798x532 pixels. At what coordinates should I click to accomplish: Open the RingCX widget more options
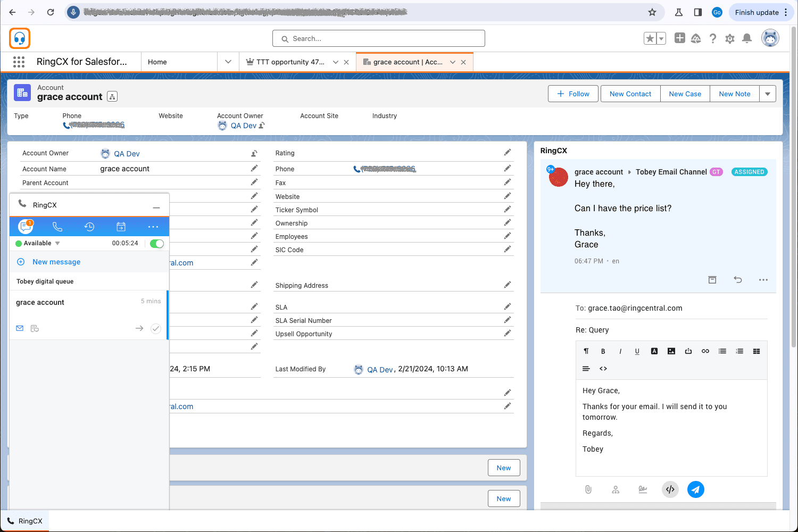pyautogui.click(x=153, y=227)
